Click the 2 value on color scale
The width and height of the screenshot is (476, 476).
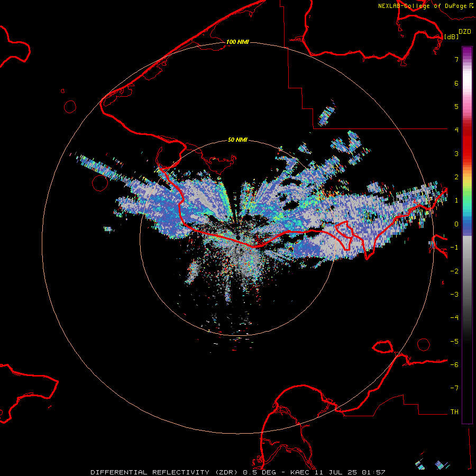[x=456, y=177]
